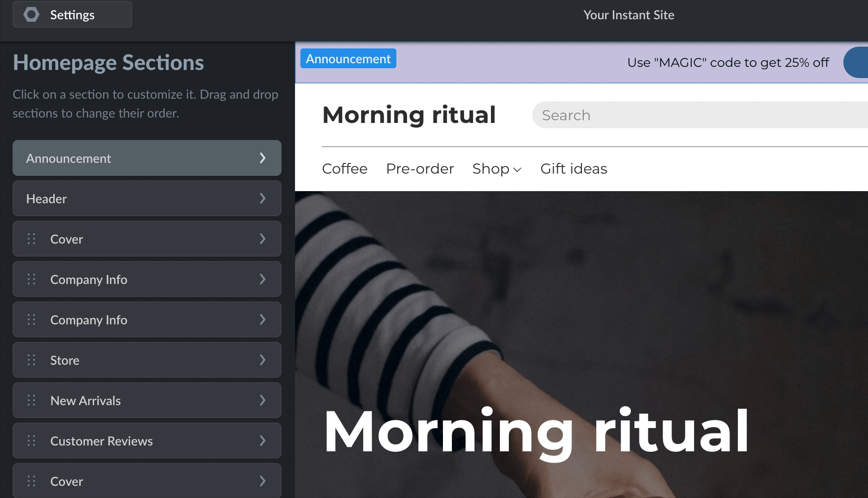Screen dimensions: 868x498
Task: Click drag handle beside first Company Info
Action: [31, 279]
